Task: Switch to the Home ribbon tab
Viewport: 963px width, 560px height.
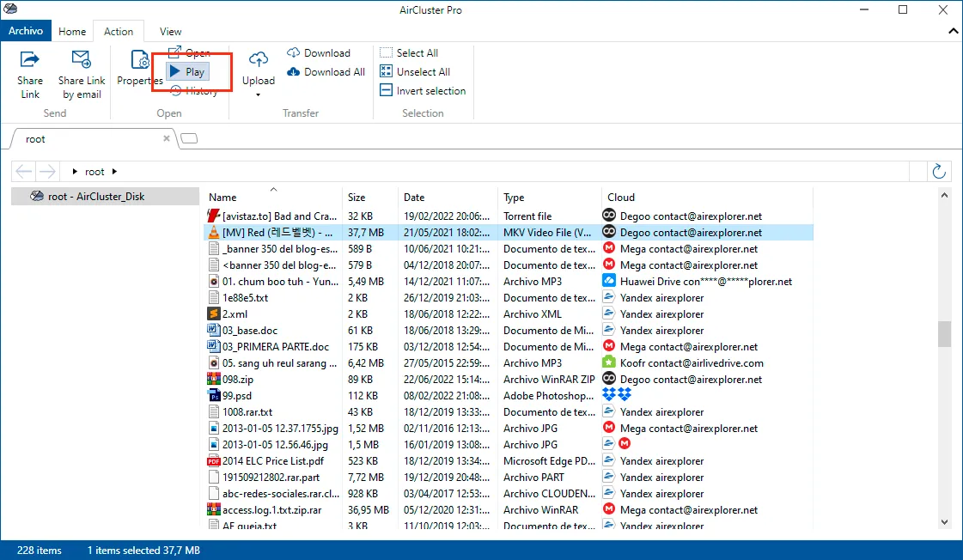Action: [x=72, y=31]
